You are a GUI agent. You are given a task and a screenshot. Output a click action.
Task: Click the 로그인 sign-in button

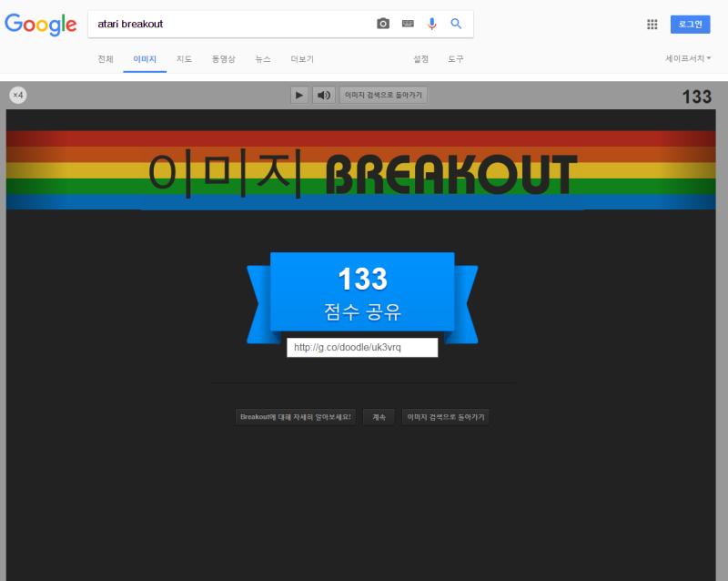(690, 25)
